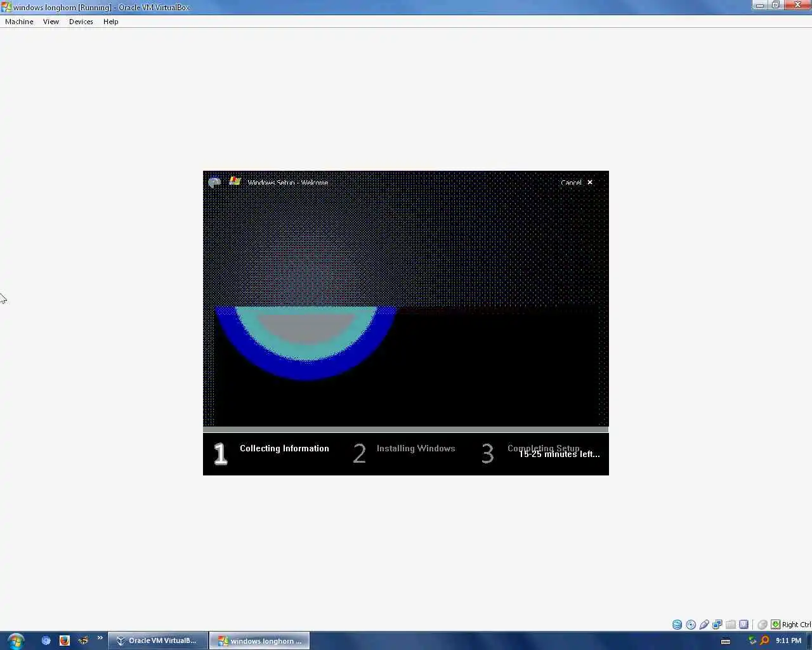Open the Devices menu
Screen dimensions: 812x650
[81, 22]
